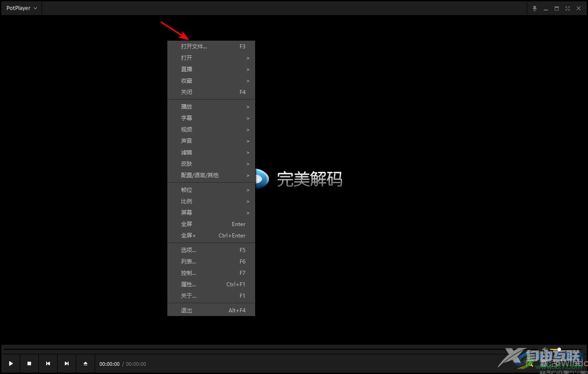Screen dimensions: 588x374
Task: Choose 退出 to exit the player
Action: (211, 311)
